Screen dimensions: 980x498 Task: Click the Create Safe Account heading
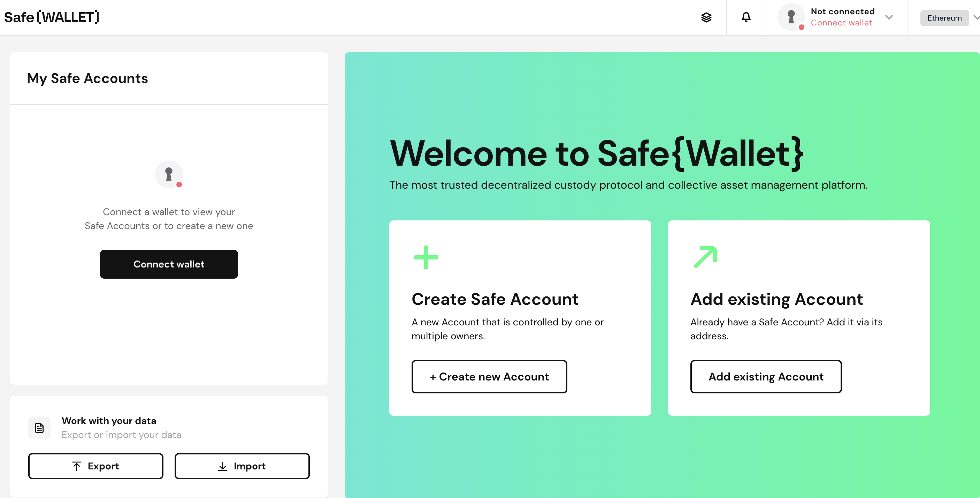(495, 299)
